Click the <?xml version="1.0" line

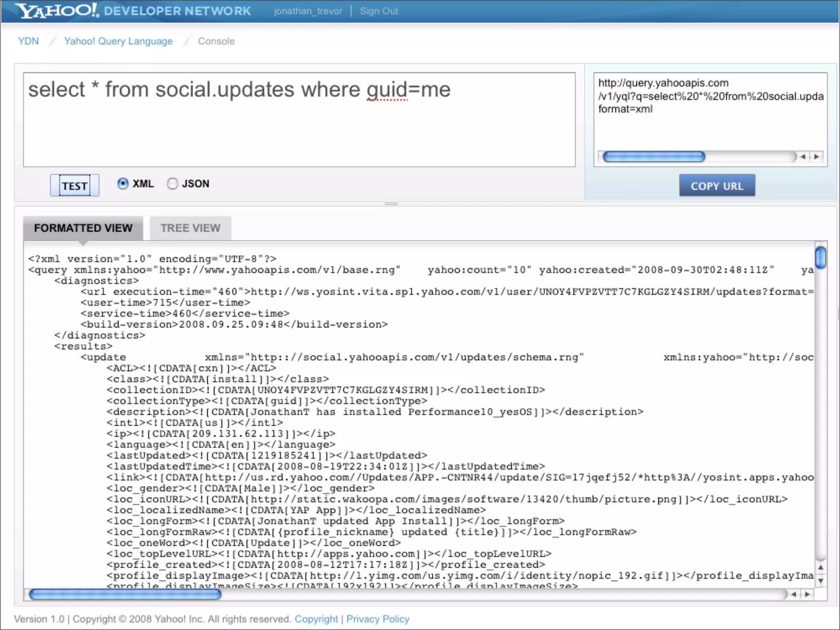click(152, 259)
